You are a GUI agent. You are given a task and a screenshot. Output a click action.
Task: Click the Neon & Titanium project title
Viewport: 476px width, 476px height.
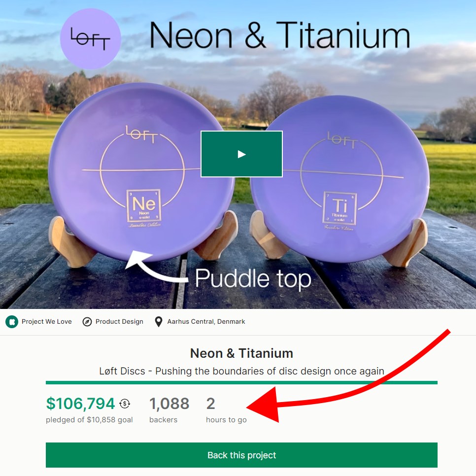(x=241, y=353)
